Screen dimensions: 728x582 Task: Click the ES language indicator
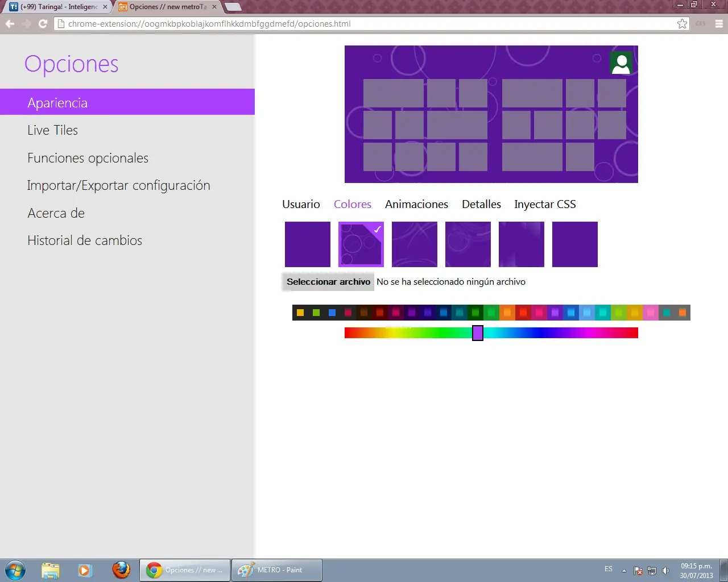[609, 569]
